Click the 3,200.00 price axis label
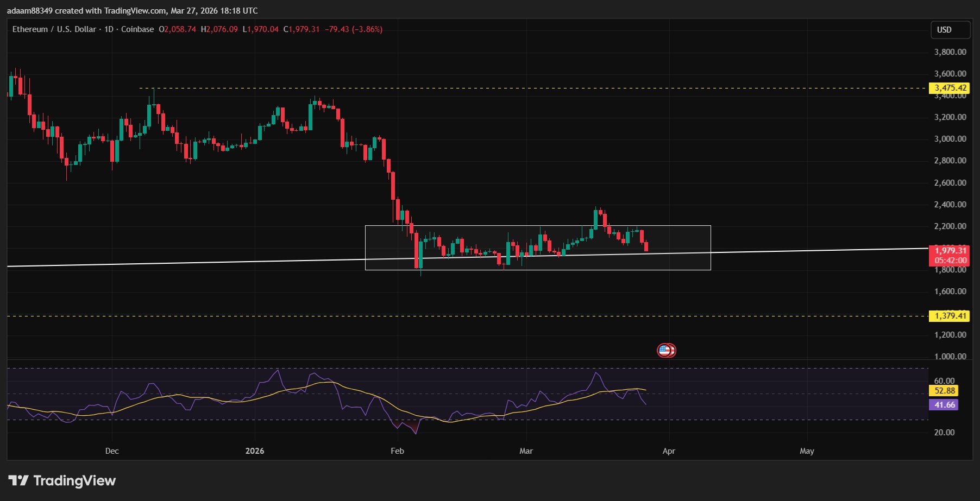 tap(950, 117)
